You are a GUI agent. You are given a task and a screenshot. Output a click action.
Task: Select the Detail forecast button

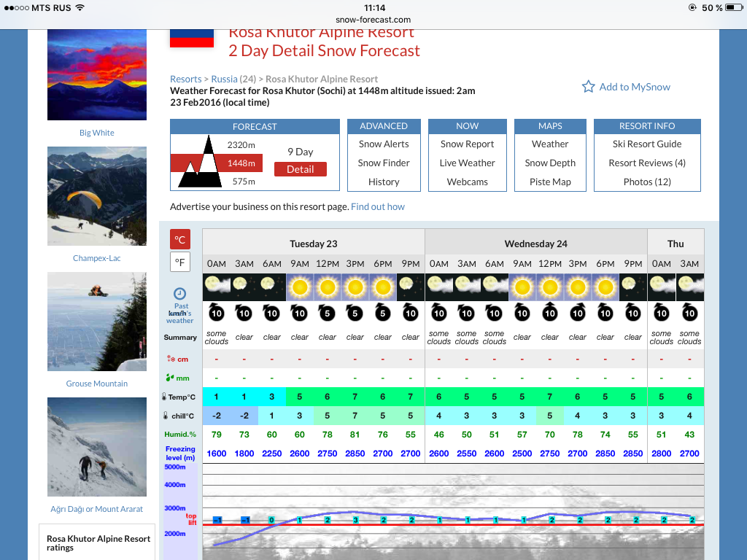(x=300, y=169)
